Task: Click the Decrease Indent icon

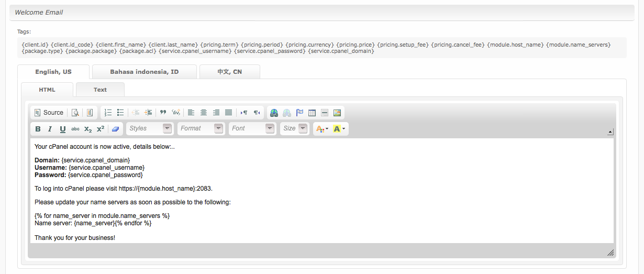Action: click(136, 113)
